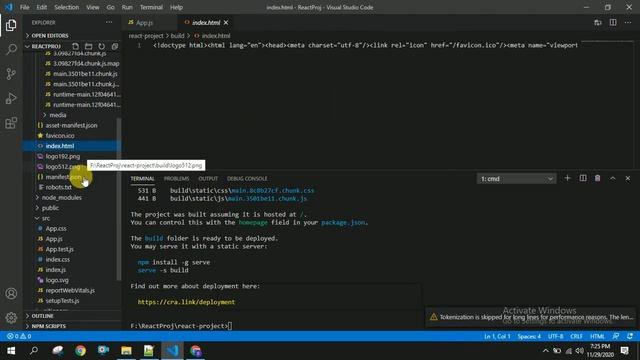Expand the node_modules folder
The image size is (640, 360).
(61, 198)
